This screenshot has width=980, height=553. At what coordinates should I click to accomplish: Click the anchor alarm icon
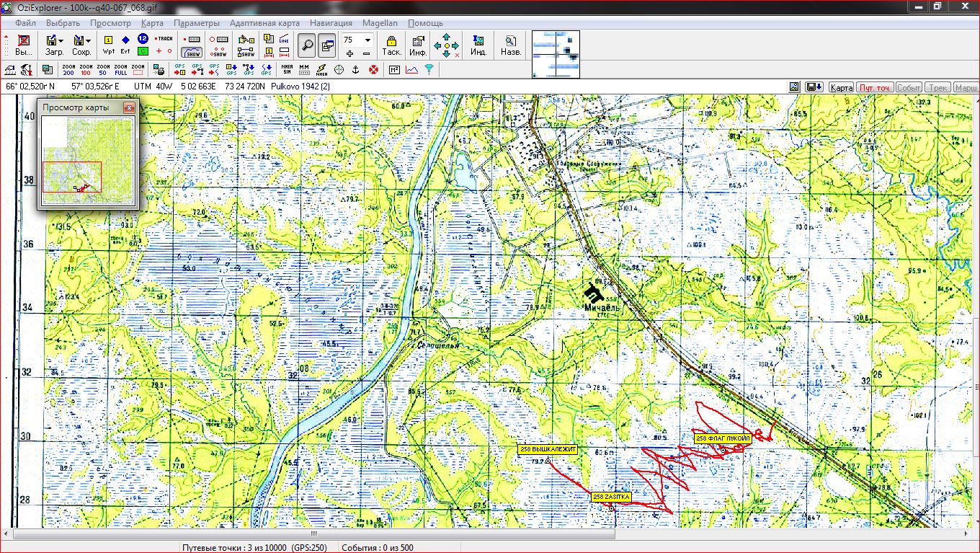[x=355, y=70]
